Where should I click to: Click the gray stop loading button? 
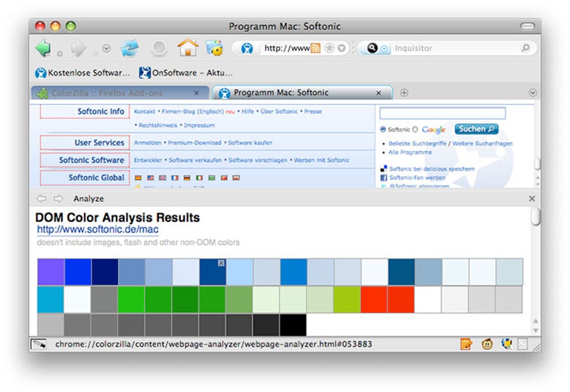159,48
